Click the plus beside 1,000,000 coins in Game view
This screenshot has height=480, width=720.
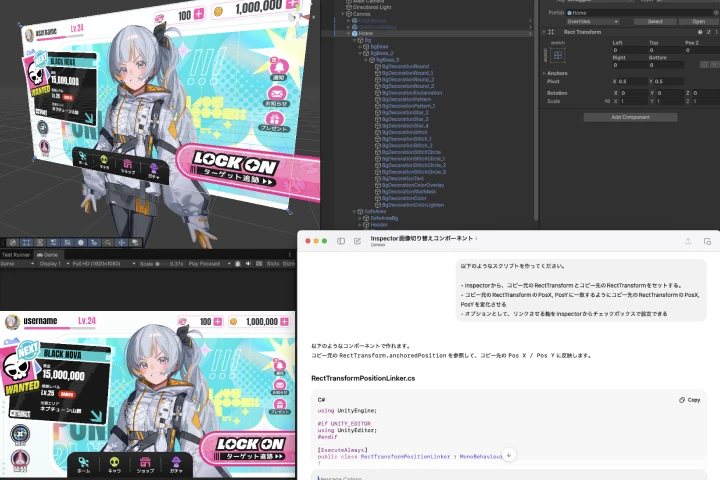tap(285, 322)
